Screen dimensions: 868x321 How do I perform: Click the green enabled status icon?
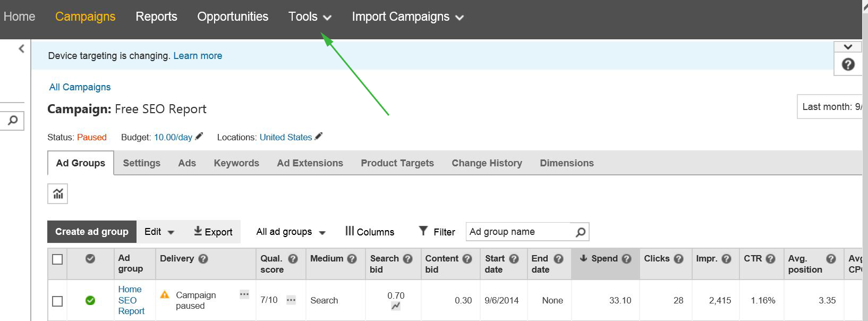click(x=90, y=300)
